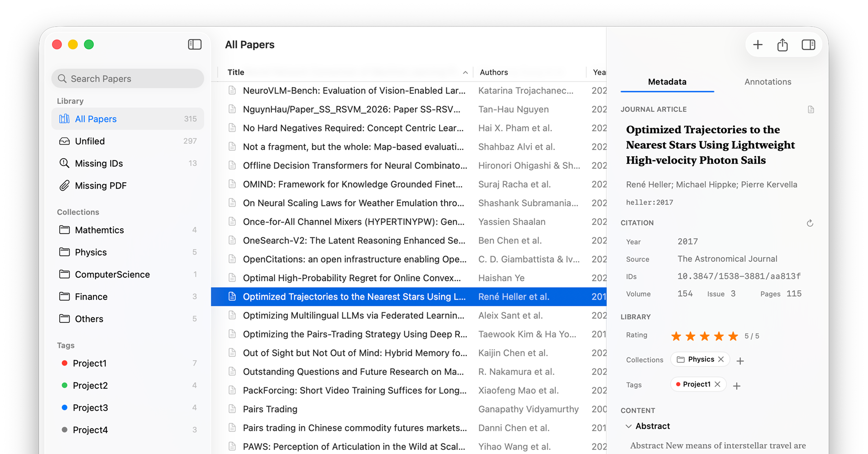Click author cell Tan-Hau Nguyen
The width and height of the screenshot is (868, 454).
click(x=513, y=109)
